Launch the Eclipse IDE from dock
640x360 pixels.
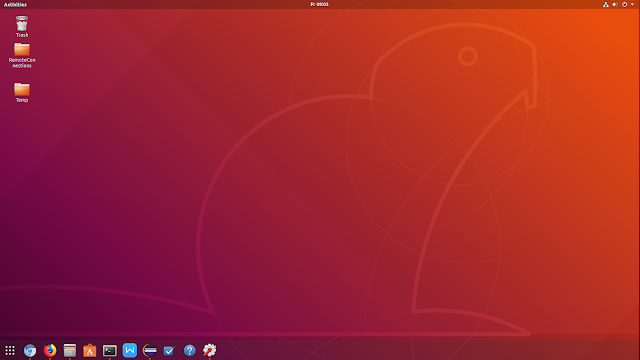[149, 350]
